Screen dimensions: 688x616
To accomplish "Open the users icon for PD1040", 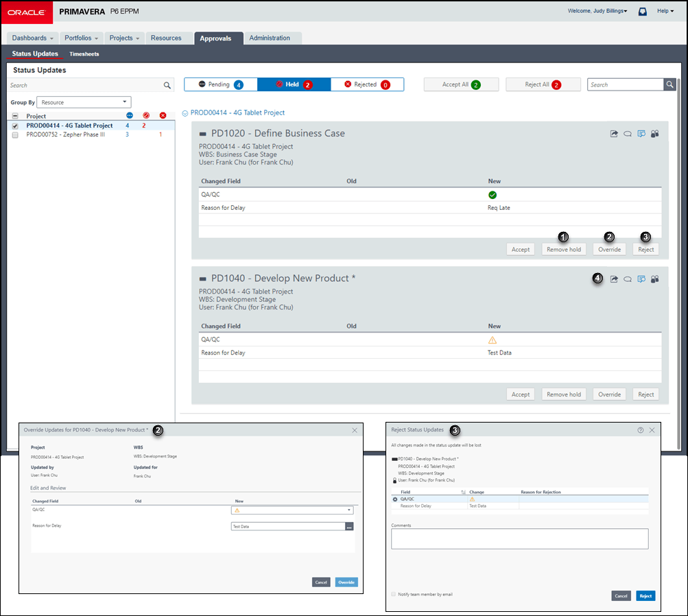I will click(654, 279).
